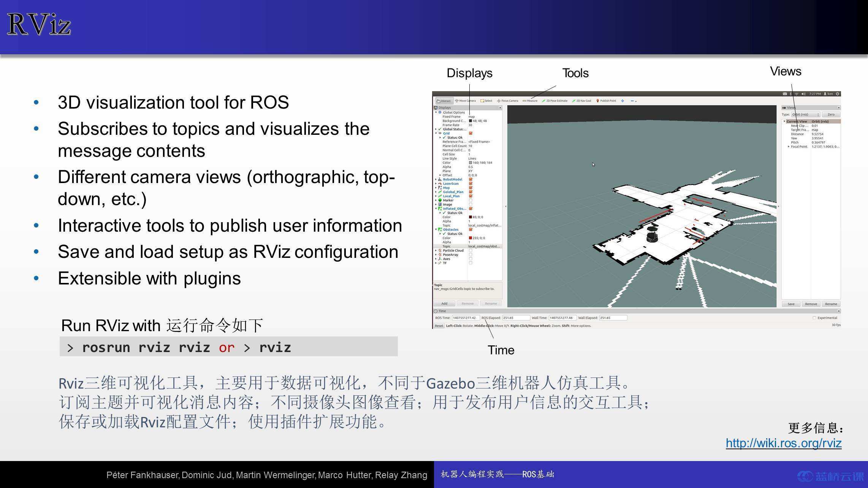The height and width of the screenshot is (488, 868).
Task: Choose the Publish Point tool
Action: coord(606,101)
